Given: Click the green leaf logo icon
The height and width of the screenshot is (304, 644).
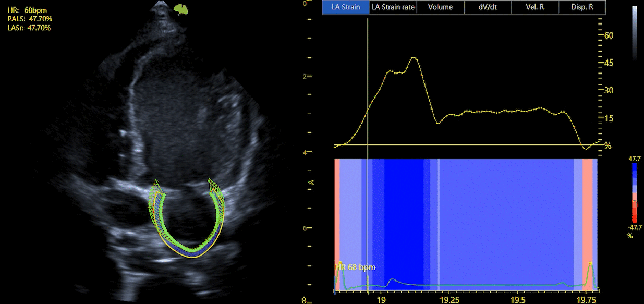Looking at the screenshot, I should (x=181, y=9).
